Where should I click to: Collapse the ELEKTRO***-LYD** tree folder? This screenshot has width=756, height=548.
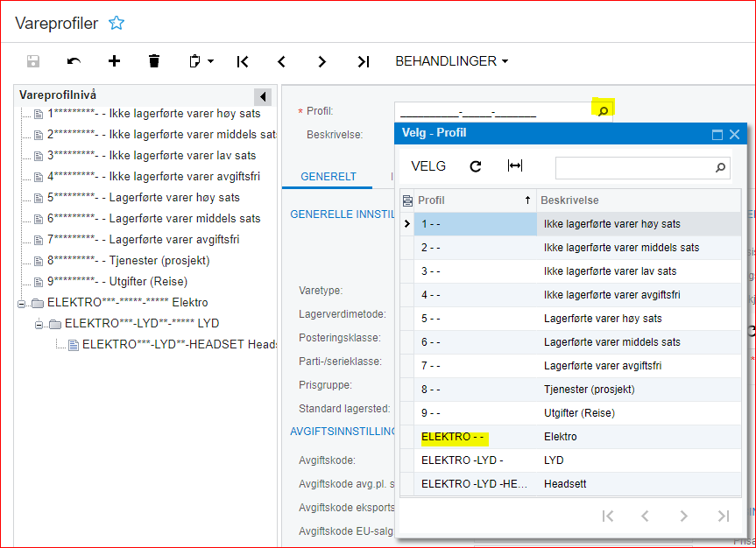tap(39, 325)
